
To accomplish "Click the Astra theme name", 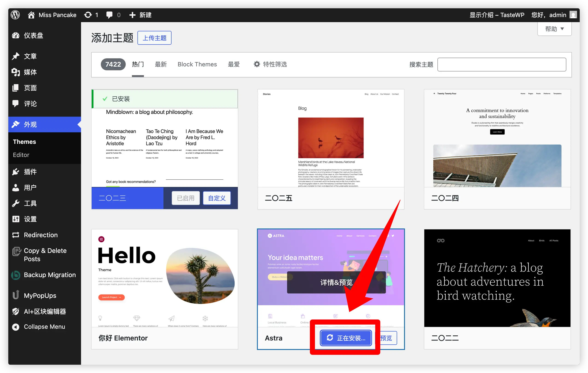I will (274, 338).
